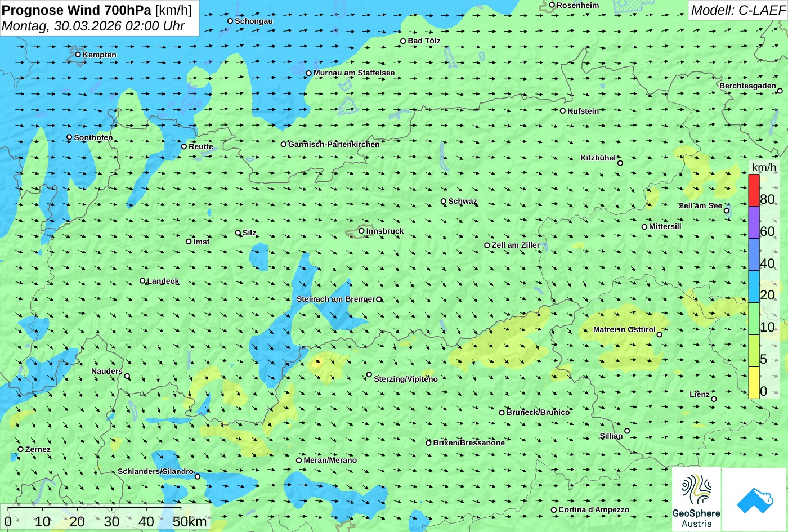Select the Lienz city marker
Screen dimensions: 788x532
tap(714, 399)
